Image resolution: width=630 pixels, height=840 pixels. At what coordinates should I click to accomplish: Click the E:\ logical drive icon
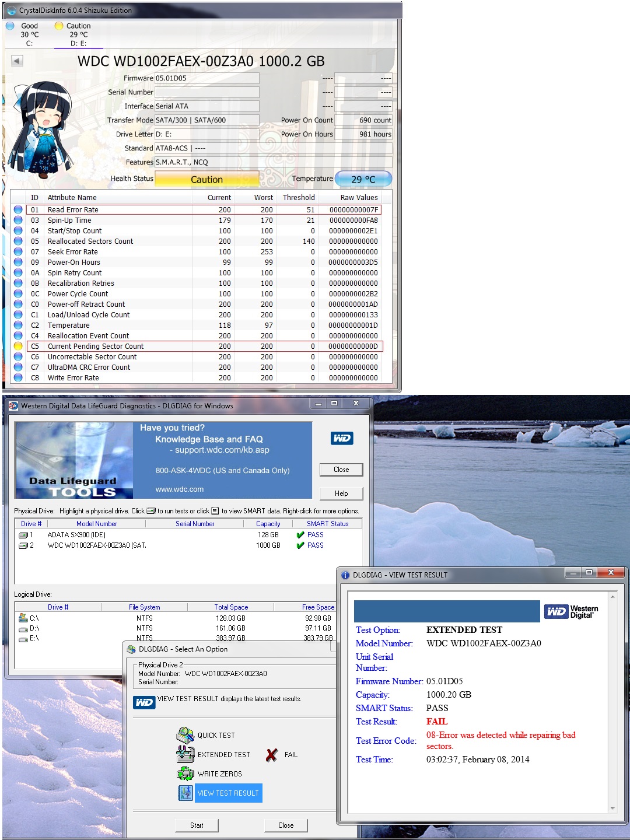pyautogui.click(x=23, y=639)
